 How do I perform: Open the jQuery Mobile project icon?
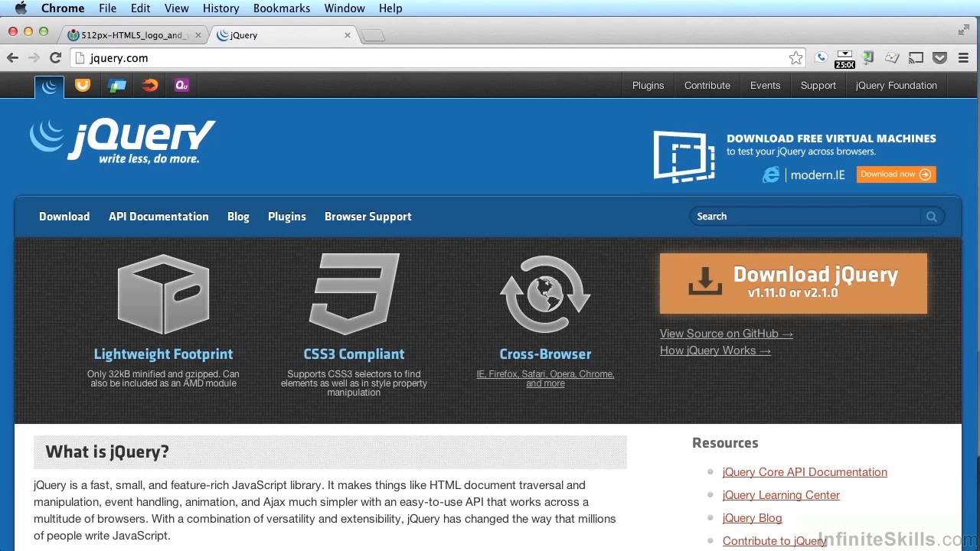click(x=117, y=85)
